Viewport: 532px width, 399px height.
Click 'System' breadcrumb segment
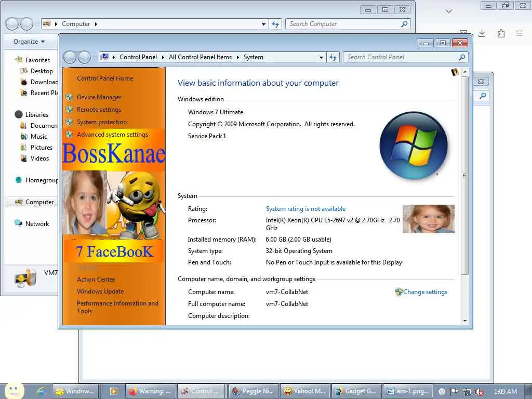[x=253, y=57]
